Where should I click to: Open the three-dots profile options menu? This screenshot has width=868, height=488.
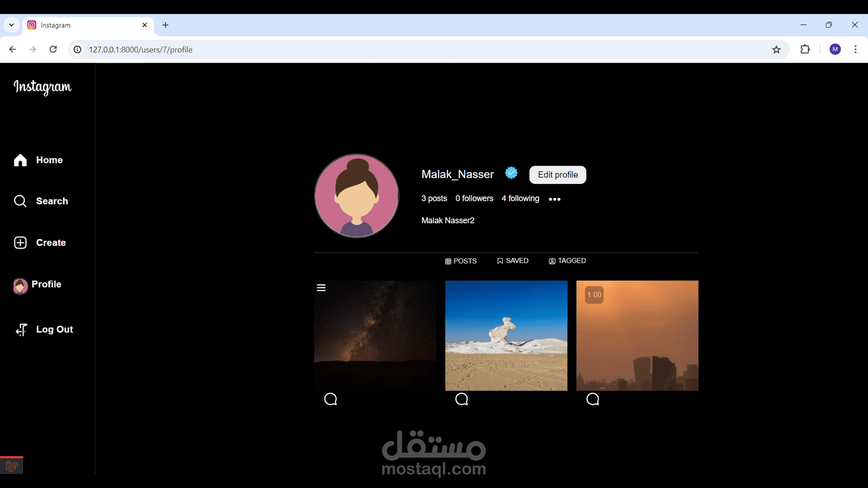[x=555, y=199]
